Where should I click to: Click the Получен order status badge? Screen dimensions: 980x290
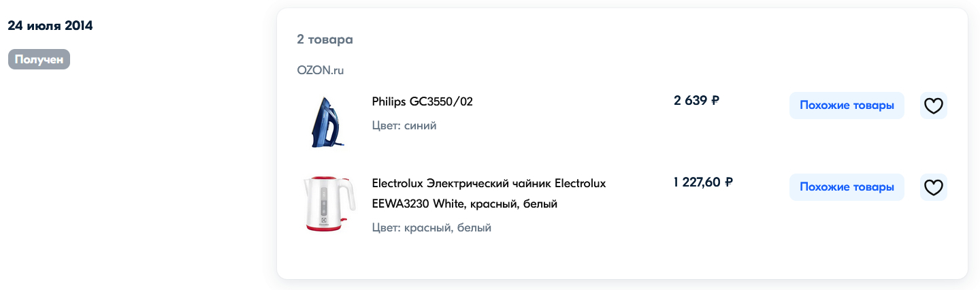pos(39,59)
